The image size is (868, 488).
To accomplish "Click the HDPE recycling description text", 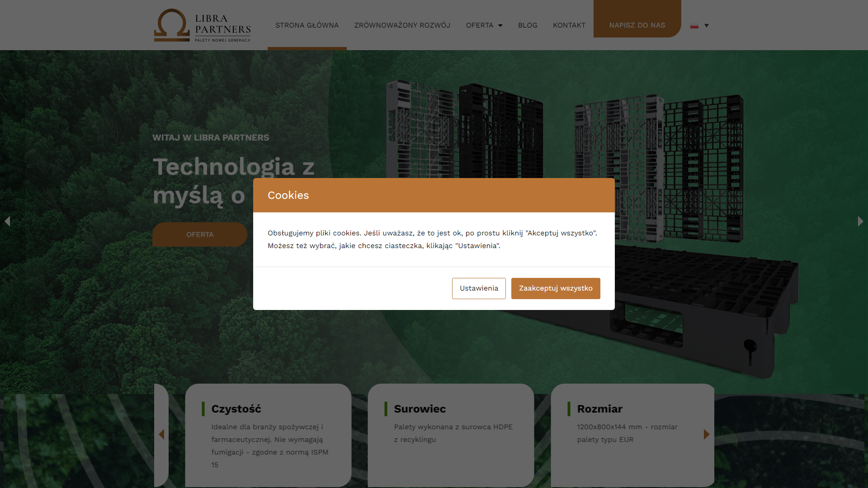I will (453, 433).
